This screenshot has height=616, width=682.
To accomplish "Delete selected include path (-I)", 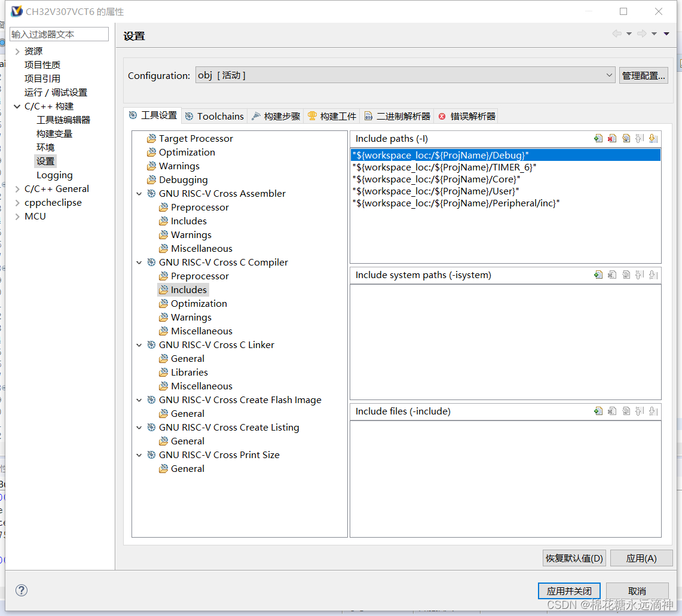I will pos(612,138).
